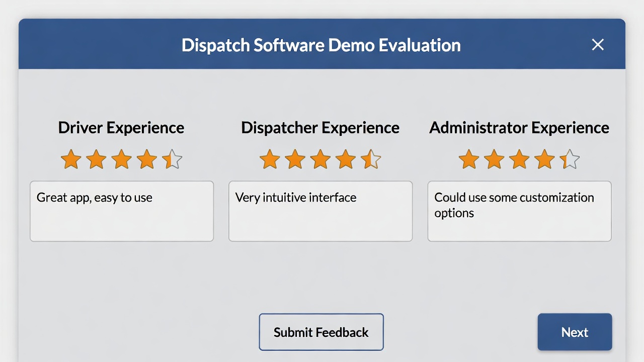This screenshot has height=362, width=644.
Task: Select the Administrator Experience comment area
Action: pos(519,211)
